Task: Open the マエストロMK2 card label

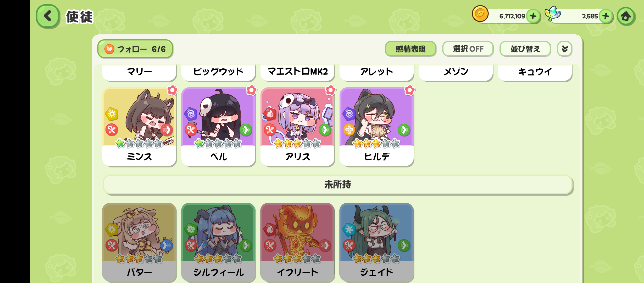Action: click(297, 72)
